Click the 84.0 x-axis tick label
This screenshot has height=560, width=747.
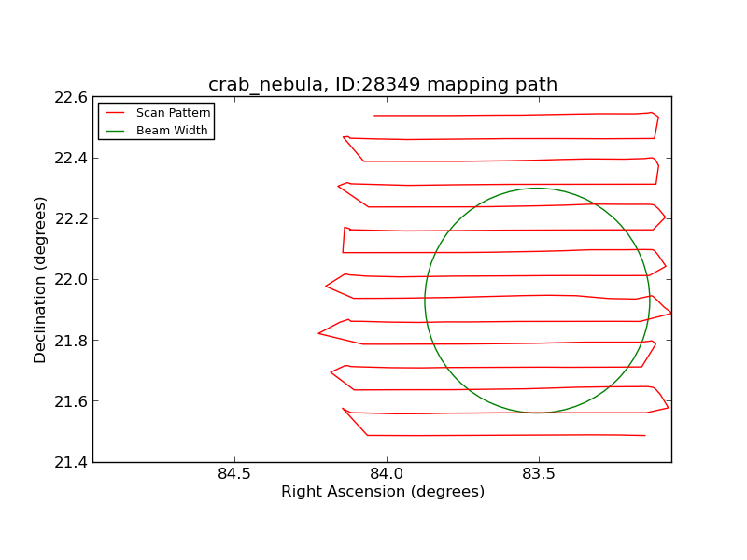pyautogui.click(x=387, y=474)
